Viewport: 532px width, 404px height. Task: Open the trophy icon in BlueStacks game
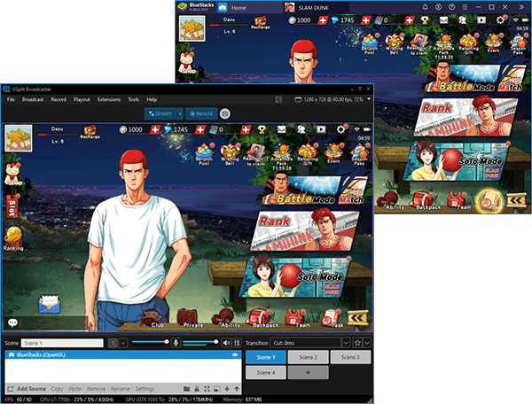click(425, 20)
